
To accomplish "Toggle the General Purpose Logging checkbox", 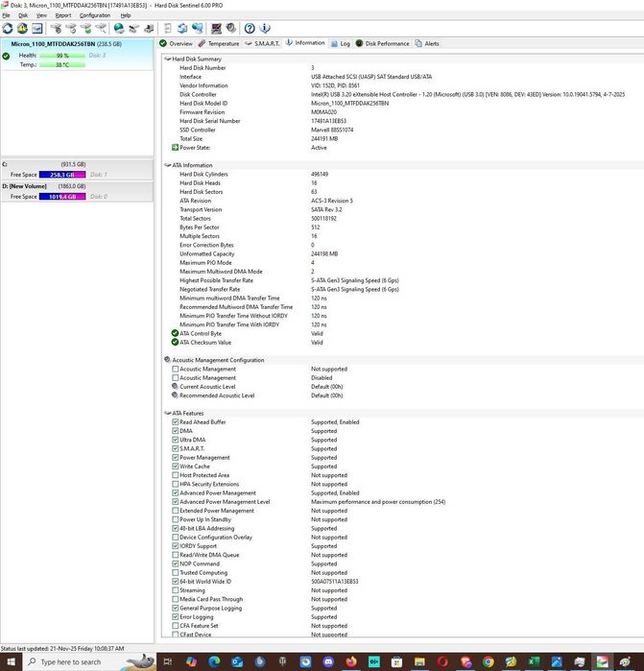I will tap(175, 608).
